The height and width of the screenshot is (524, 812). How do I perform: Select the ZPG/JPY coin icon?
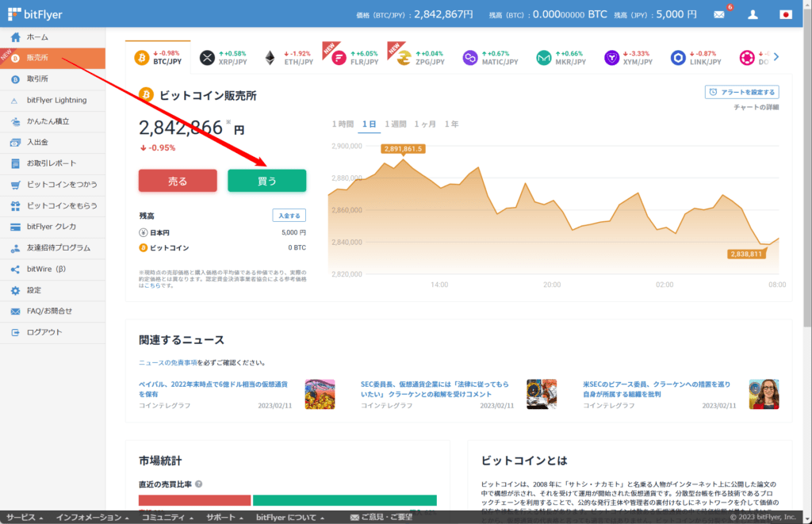tap(404, 58)
